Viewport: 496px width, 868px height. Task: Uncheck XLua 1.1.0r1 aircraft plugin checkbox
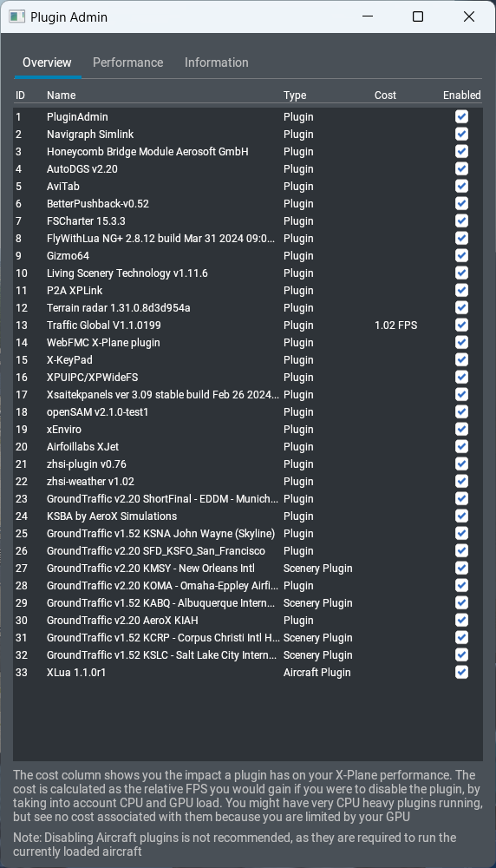pyautogui.click(x=461, y=672)
